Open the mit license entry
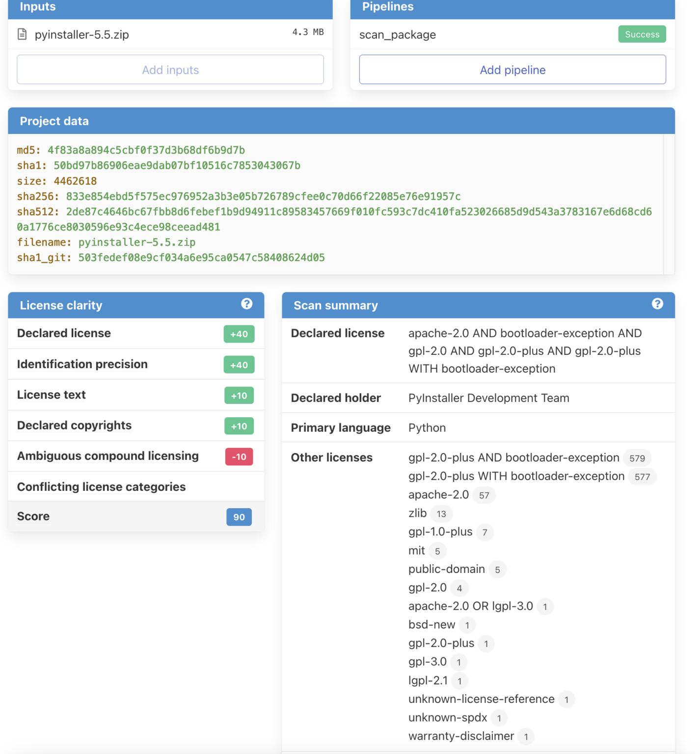This screenshot has height=754, width=700. coord(416,551)
